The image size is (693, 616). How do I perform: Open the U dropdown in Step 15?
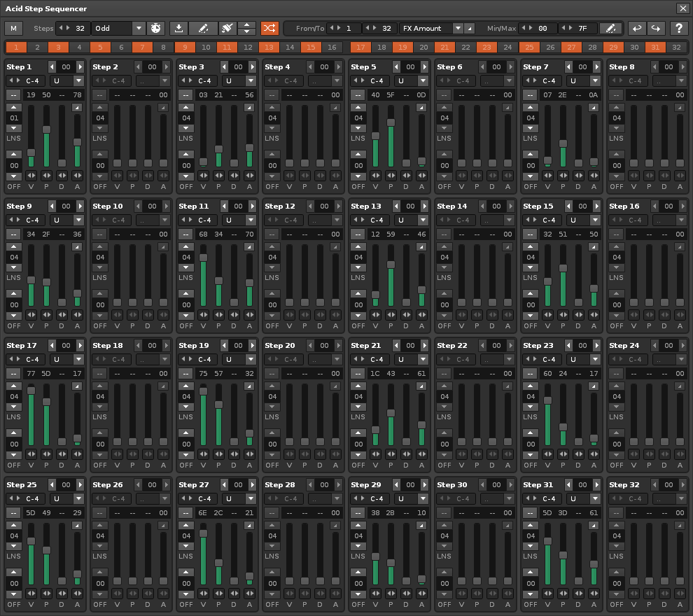pos(583,220)
